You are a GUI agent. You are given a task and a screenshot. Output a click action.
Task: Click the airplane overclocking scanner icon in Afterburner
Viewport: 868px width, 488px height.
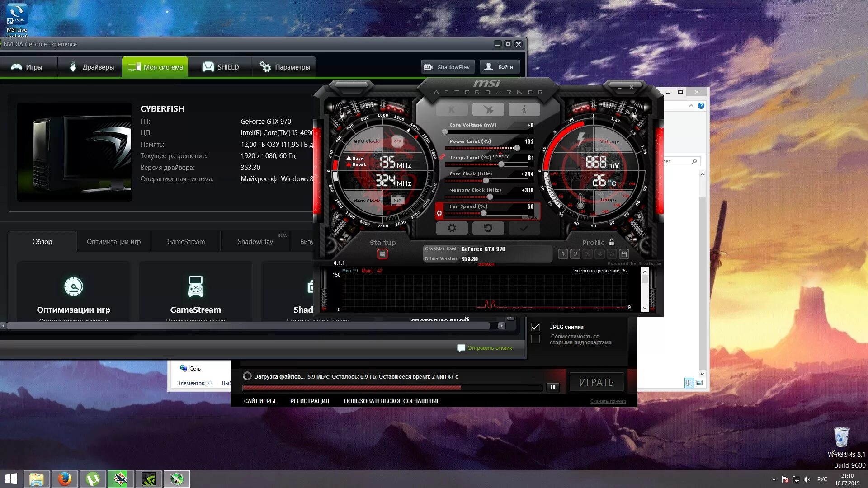(488, 109)
